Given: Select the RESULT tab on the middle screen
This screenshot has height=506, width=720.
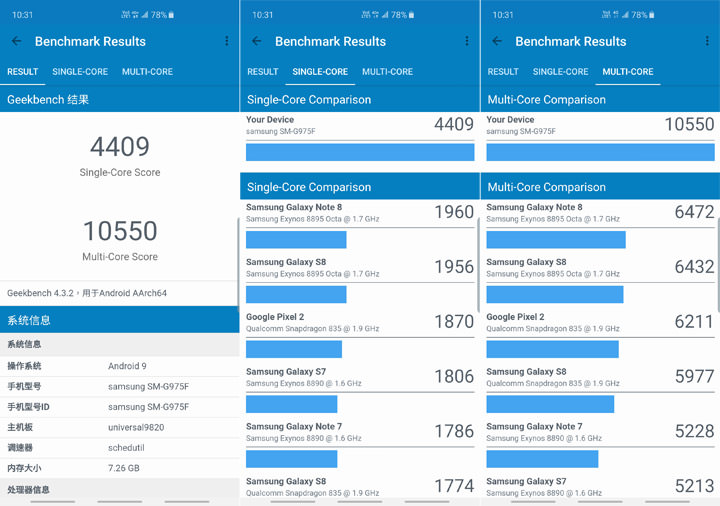Looking at the screenshot, I should click(x=263, y=72).
